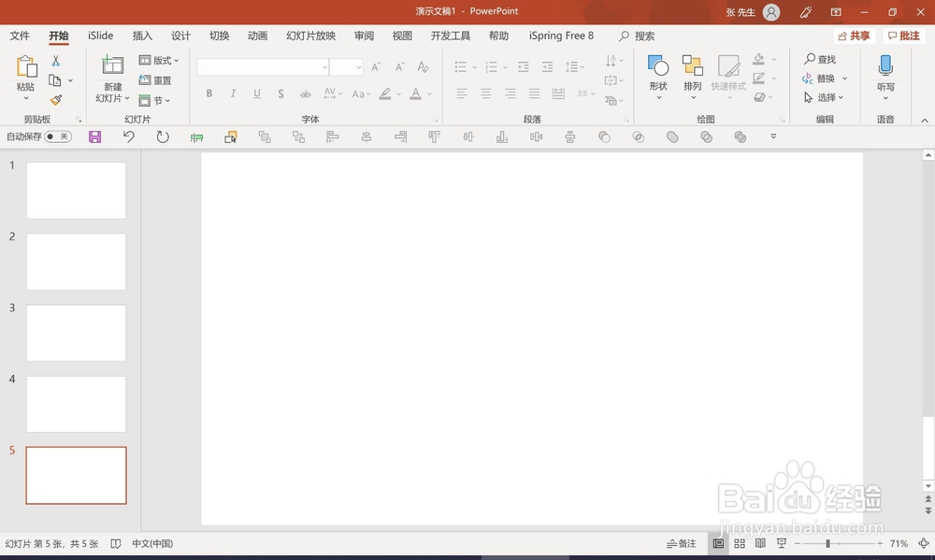Select slide 3 thumbnail
The width and height of the screenshot is (935, 560).
[x=77, y=333]
